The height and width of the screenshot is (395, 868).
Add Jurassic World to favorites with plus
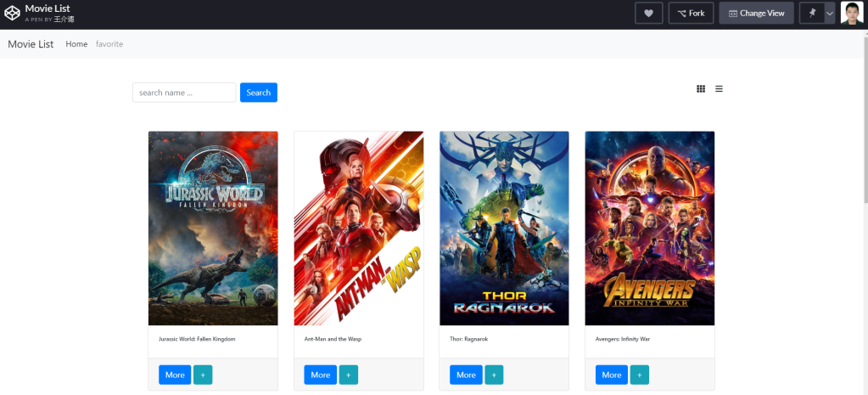tap(203, 375)
